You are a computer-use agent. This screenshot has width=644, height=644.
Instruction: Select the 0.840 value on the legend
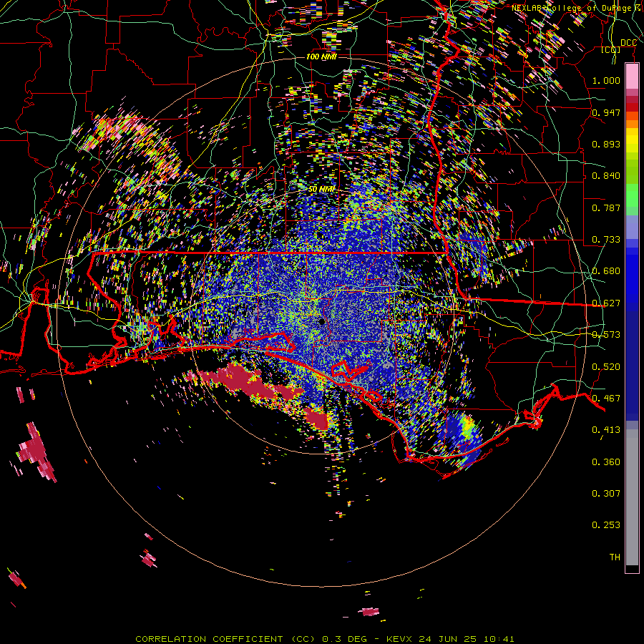tap(606, 176)
